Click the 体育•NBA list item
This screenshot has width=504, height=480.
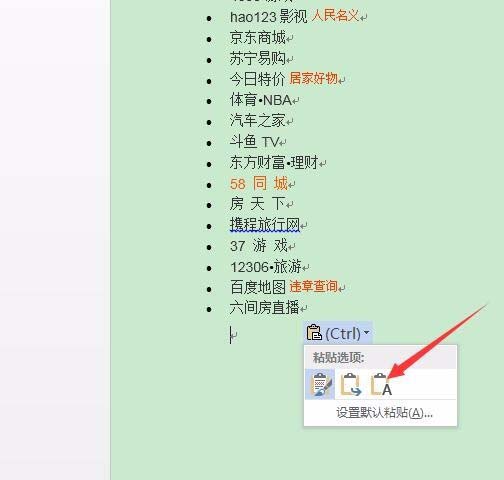(261, 100)
